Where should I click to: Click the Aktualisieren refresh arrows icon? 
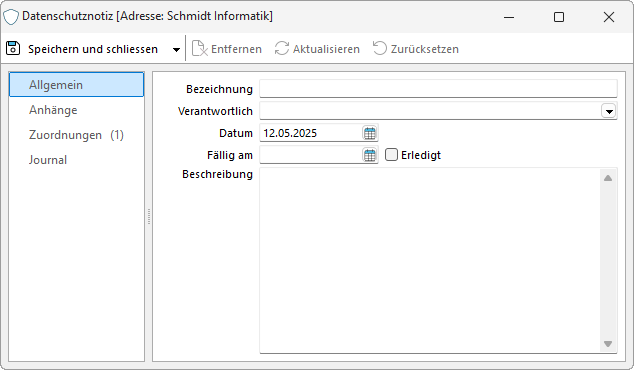click(282, 49)
